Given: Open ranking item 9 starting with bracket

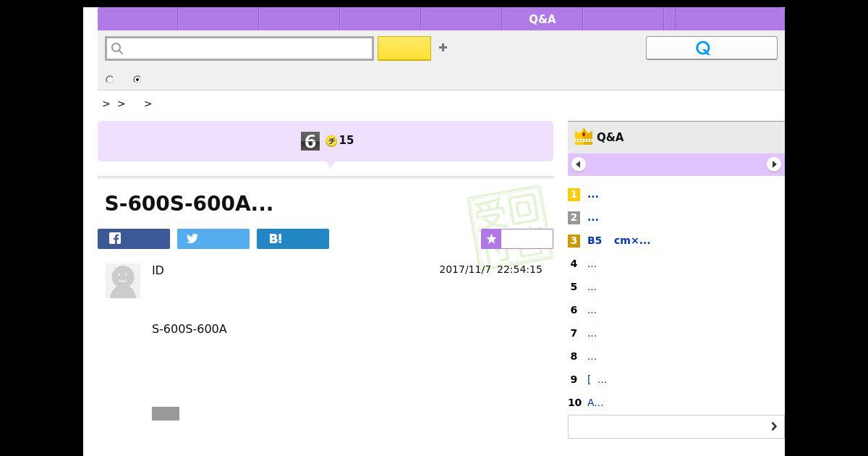Looking at the screenshot, I should tap(597, 380).
